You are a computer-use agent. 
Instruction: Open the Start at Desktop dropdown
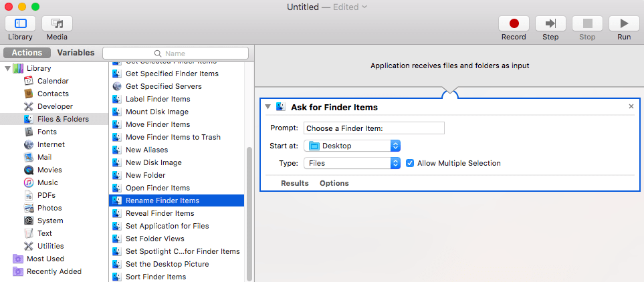click(352, 146)
